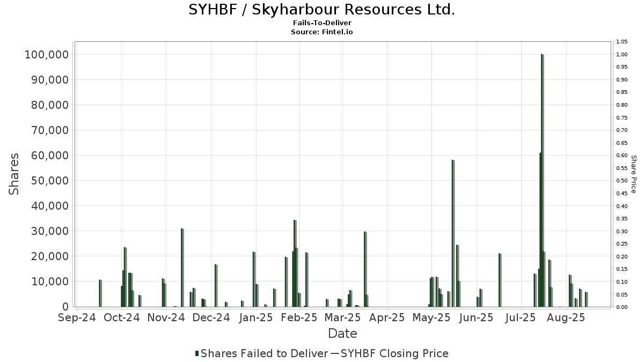Click the Fails-To-Deliver subtitle
Screen dimensions: 644x362
pos(322,23)
